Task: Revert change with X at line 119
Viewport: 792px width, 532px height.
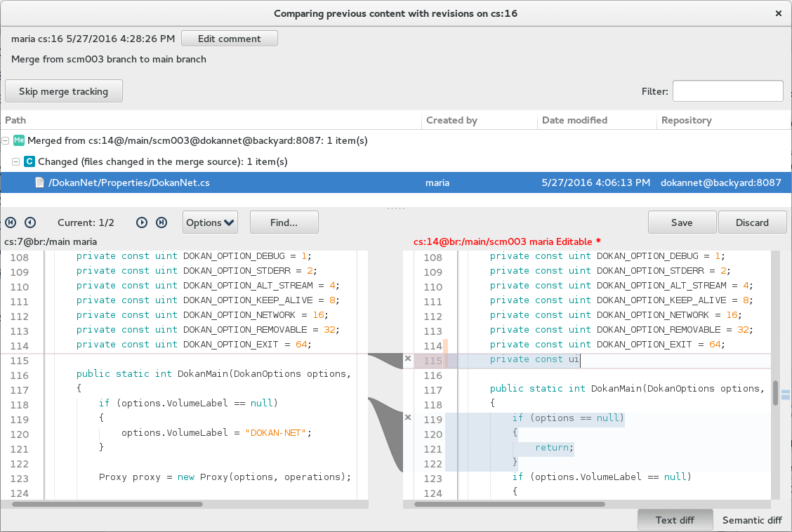Action: (408, 418)
